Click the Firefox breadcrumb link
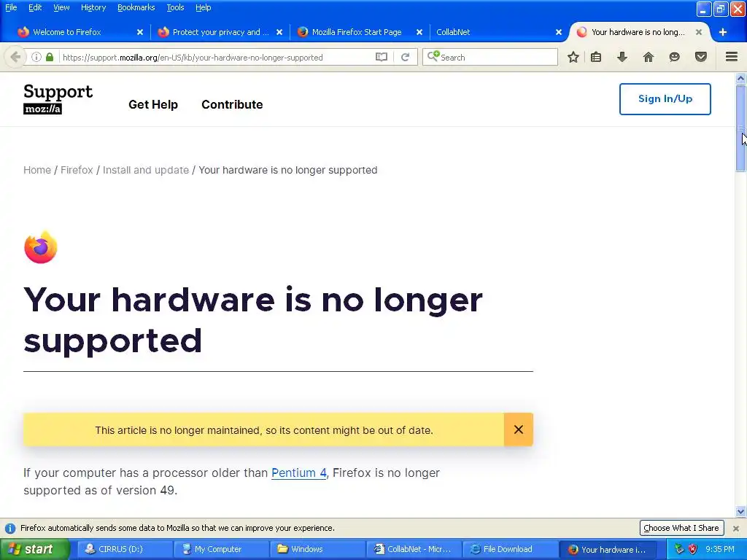Viewport: 747px width, 560px height. (x=77, y=170)
